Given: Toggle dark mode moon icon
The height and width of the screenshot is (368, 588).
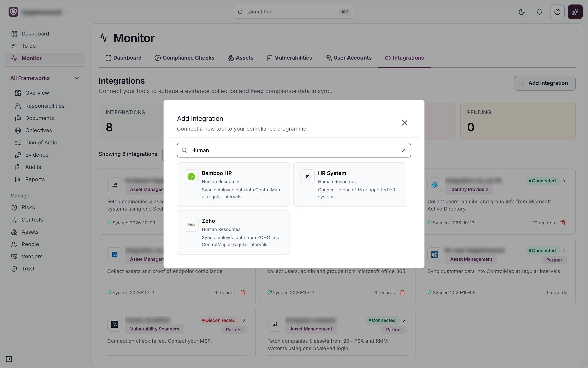Looking at the screenshot, I should [x=522, y=12].
